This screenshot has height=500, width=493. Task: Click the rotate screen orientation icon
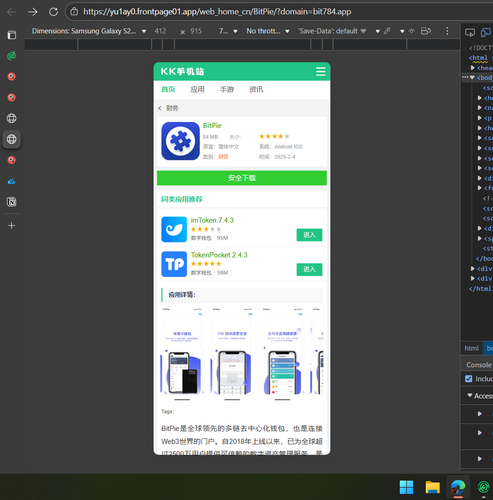[x=426, y=31]
